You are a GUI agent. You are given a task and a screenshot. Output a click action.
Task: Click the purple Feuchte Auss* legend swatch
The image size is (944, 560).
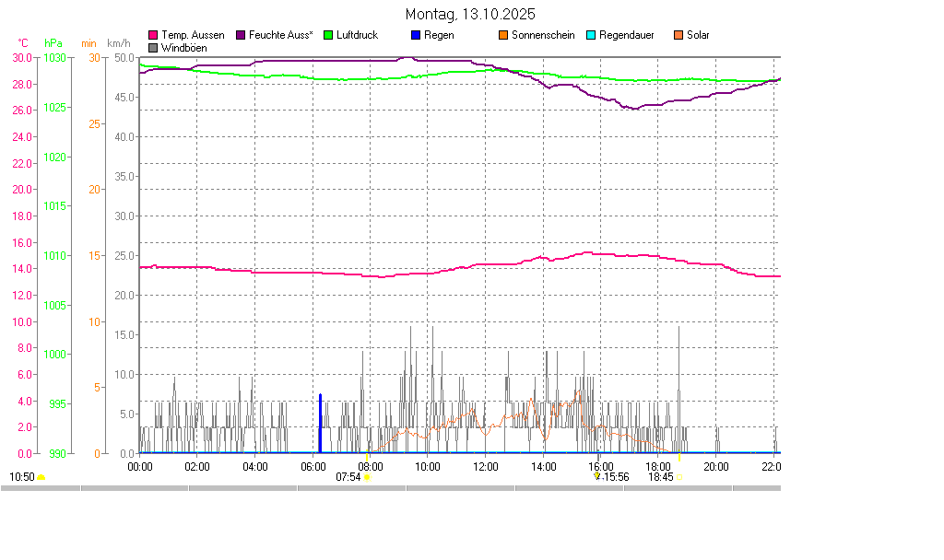pyautogui.click(x=242, y=35)
